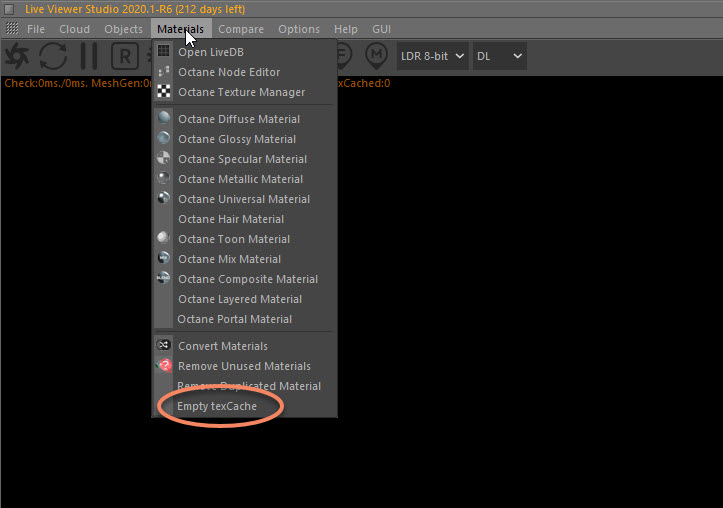Viewport: 723px width, 508px height.
Task: Click the Live Viewer Studio title text
Action: pos(135,9)
